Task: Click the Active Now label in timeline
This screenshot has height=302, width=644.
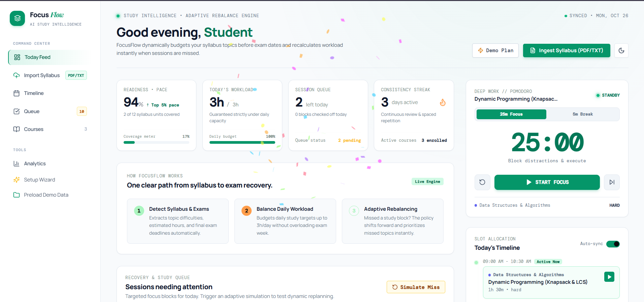Action: 548,262
